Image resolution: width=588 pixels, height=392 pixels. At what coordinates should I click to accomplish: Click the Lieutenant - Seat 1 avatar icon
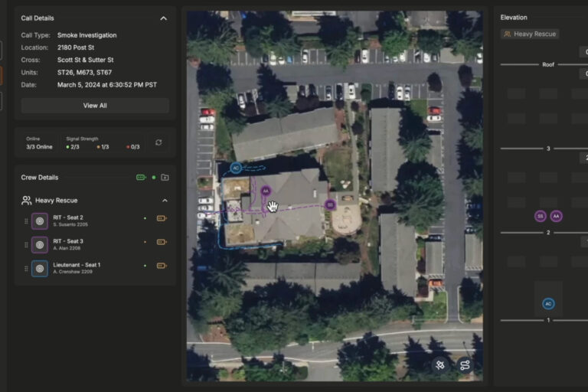pyautogui.click(x=40, y=269)
